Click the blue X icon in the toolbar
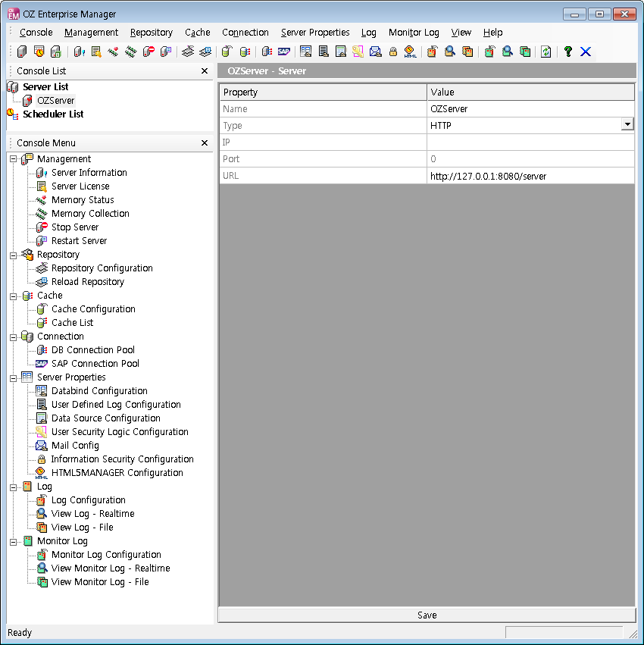 click(585, 52)
